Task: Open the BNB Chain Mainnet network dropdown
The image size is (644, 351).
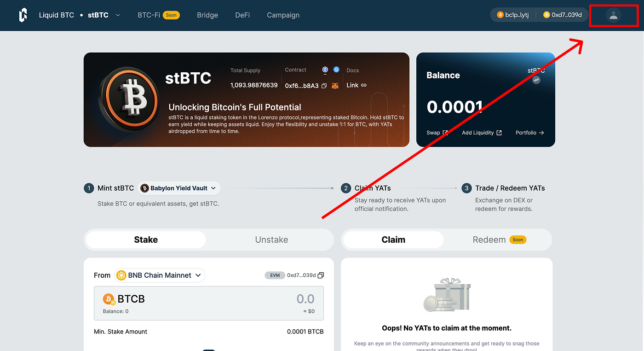Action: click(x=159, y=275)
